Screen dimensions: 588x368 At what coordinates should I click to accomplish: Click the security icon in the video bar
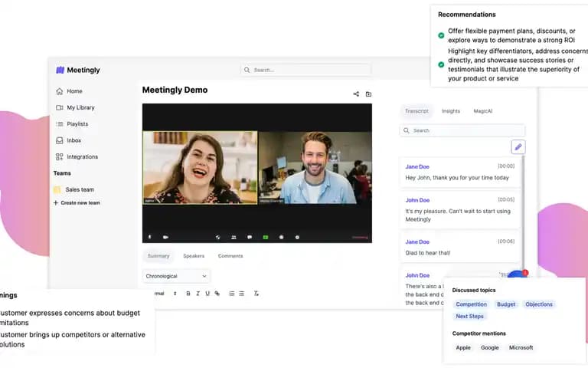pyautogui.click(x=218, y=238)
